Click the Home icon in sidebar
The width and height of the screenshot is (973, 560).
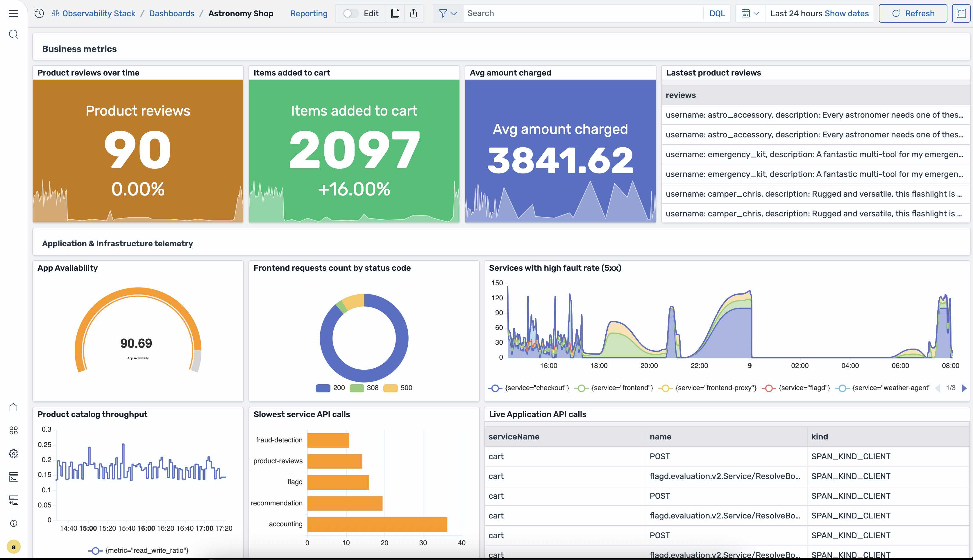click(13, 407)
